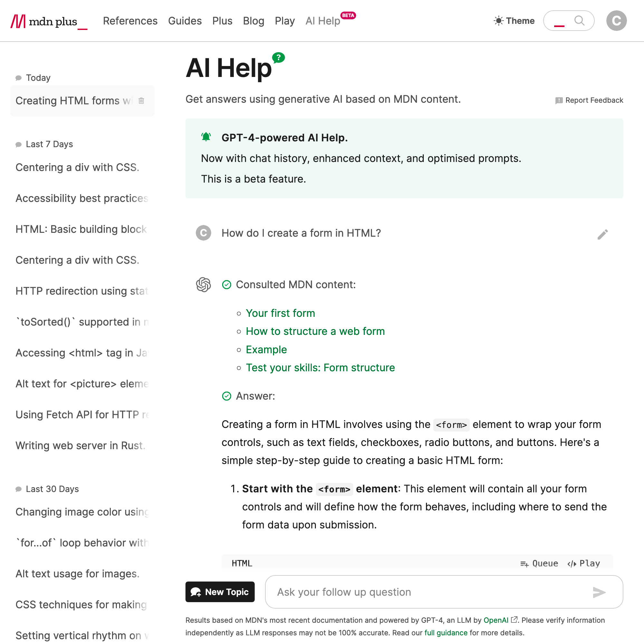Send the follow up question
Image resolution: width=644 pixels, height=644 pixels.
[x=599, y=592]
